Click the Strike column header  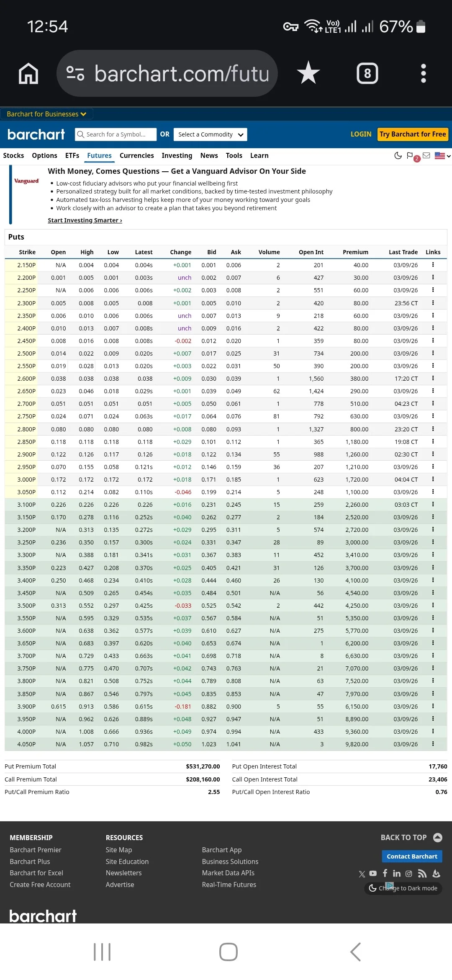point(27,252)
